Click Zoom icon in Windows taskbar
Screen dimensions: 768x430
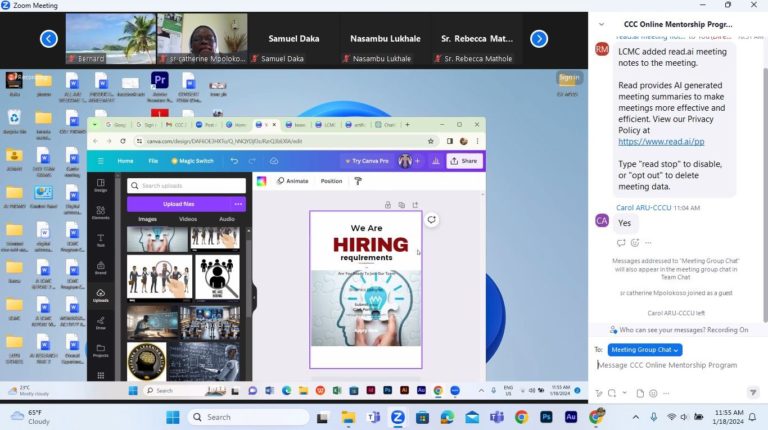(397, 417)
